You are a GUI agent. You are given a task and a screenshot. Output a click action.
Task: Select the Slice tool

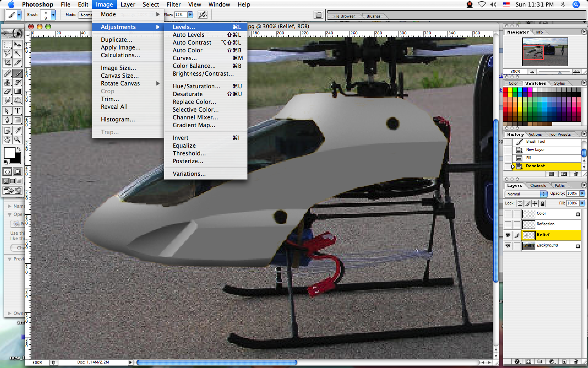click(18, 63)
